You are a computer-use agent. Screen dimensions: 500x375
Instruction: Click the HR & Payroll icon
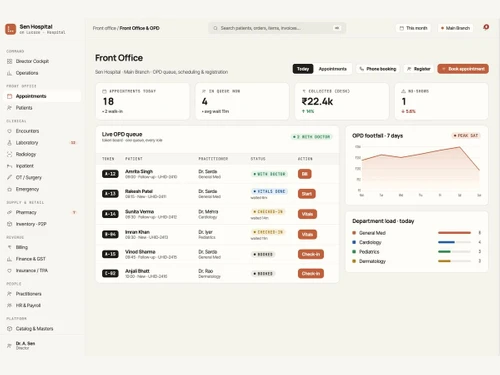(x=9, y=306)
